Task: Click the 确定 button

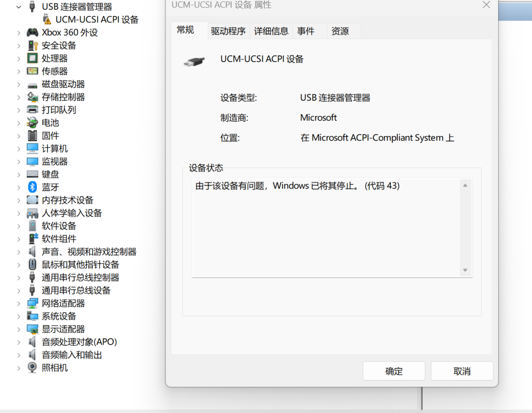Action: click(394, 371)
